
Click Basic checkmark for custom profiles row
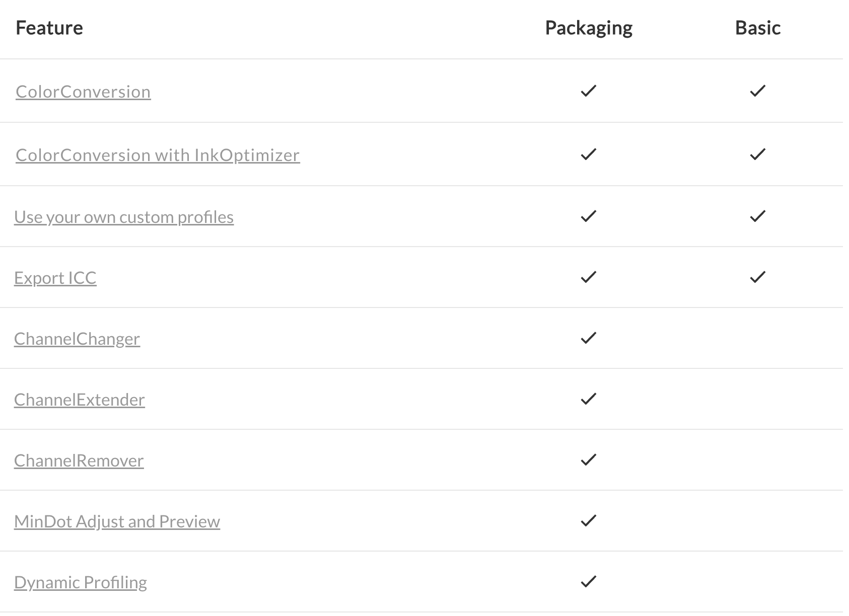[758, 216]
